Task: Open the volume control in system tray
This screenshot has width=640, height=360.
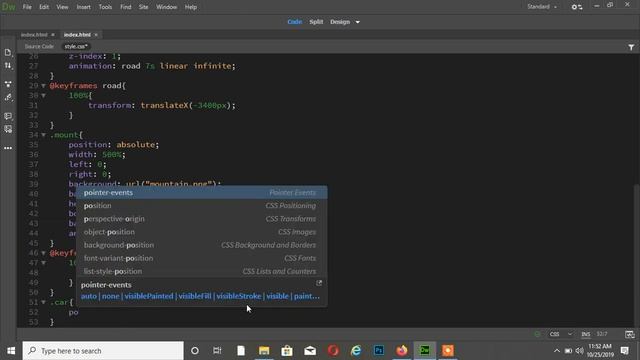Action: 579,351
